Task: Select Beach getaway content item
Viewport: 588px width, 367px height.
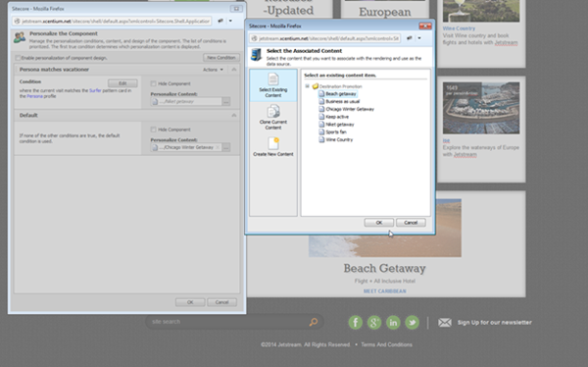Action: (340, 94)
